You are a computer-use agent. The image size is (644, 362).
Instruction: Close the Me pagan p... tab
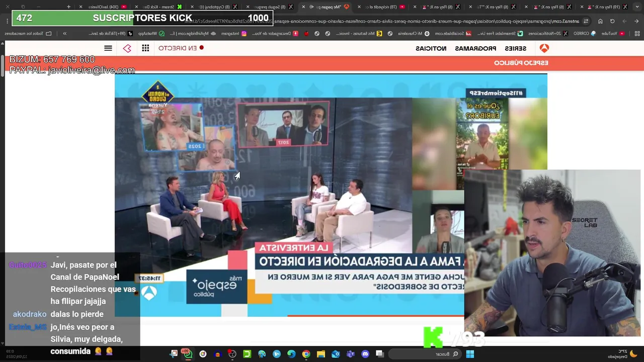tap(303, 7)
